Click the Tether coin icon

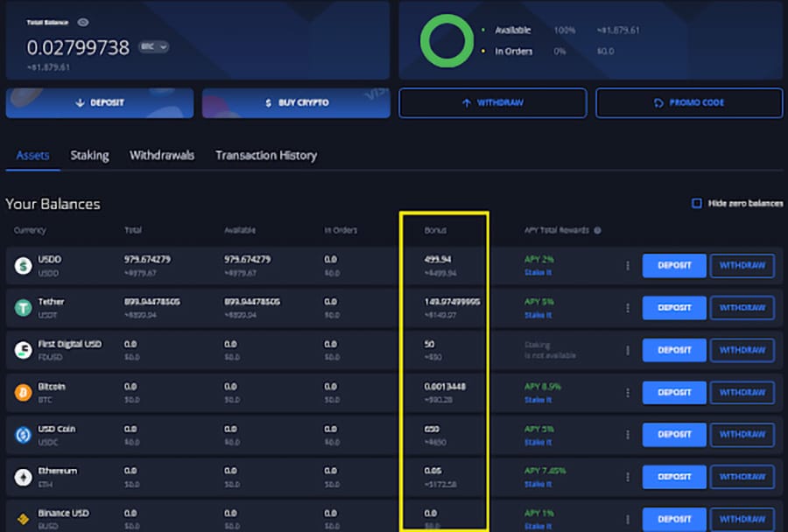tap(23, 307)
